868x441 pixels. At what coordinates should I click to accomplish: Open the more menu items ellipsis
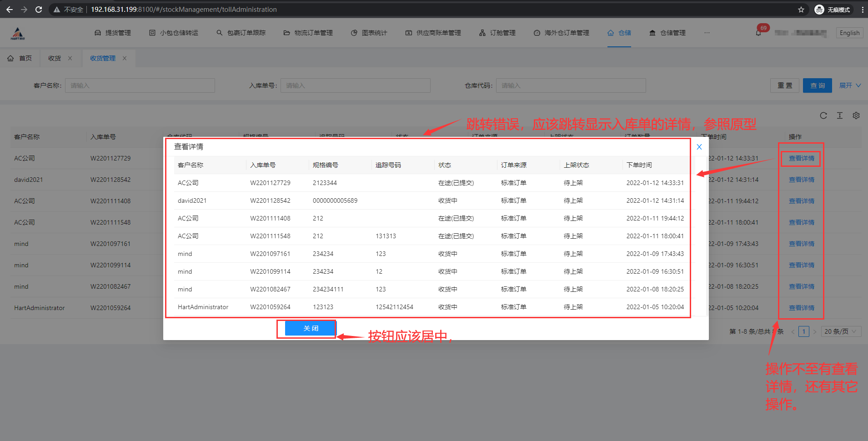(707, 33)
